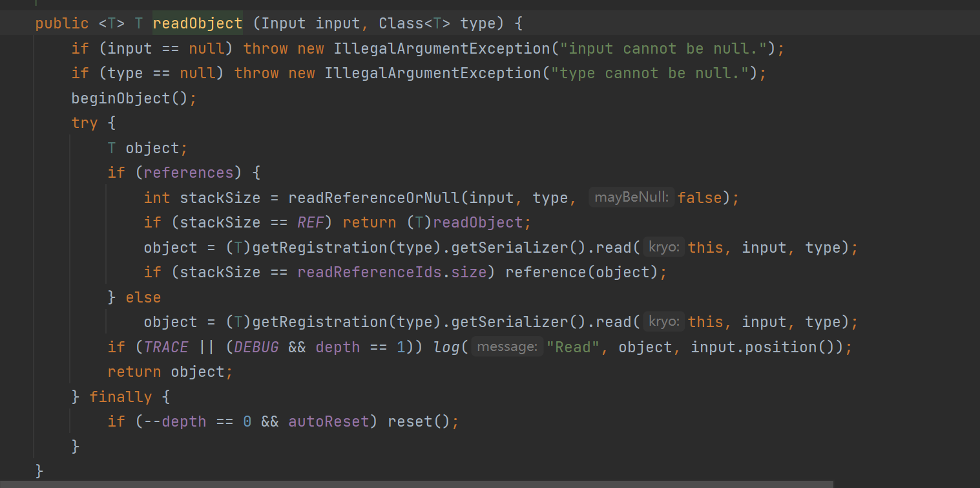Click the T object; declaration

tap(148, 148)
